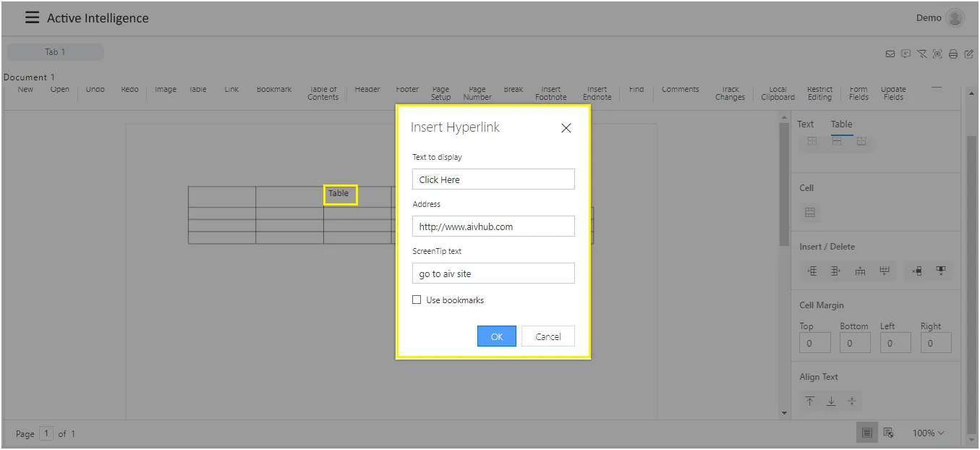The width and height of the screenshot is (980, 450).
Task: Click the Insert Footnote toolbar button
Action: pyautogui.click(x=551, y=93)
